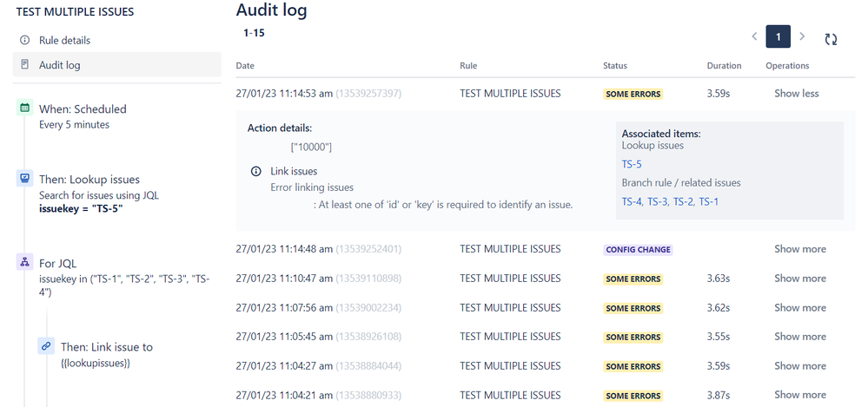Expand the CONFIG CHANGE entry with Show more
This screenshot has width=868, height=407.
click(x=800, y=249)
